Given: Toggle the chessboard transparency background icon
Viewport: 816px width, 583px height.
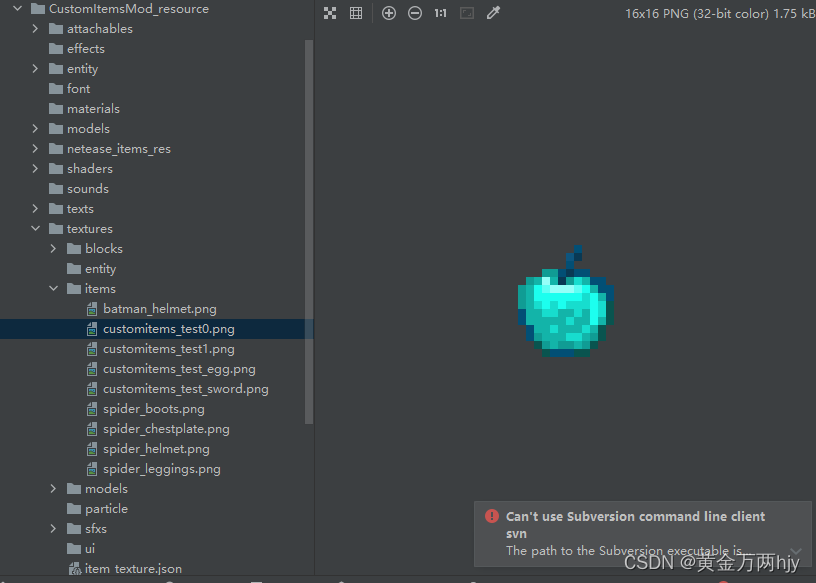Looking at the screenshot, I should 330,13.
